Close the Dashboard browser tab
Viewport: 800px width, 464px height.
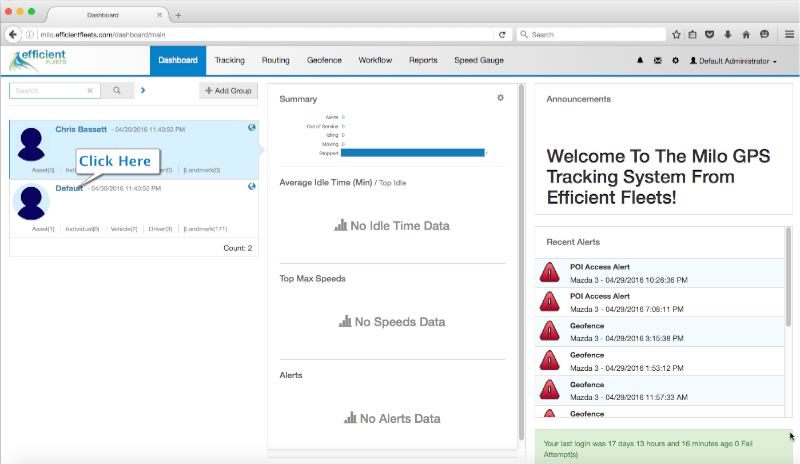pyautogui.click(x=159, y=15)
